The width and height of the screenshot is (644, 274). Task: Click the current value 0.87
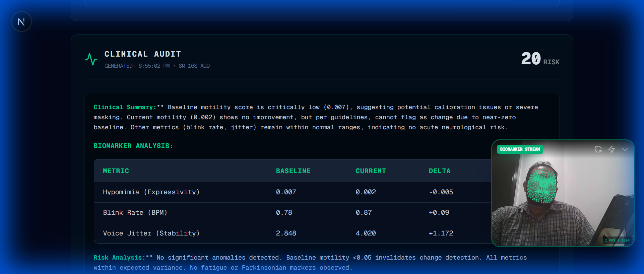(364, 212)
